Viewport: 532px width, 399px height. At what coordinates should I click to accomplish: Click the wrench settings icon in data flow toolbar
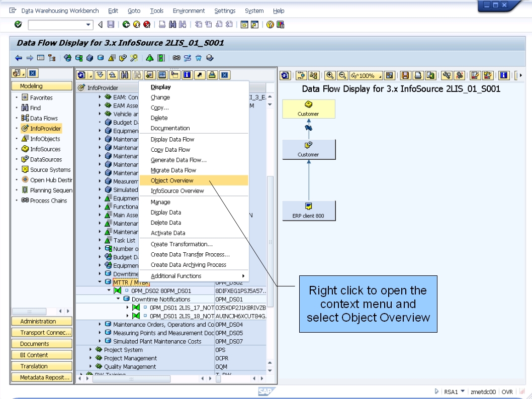pyautogui.click(x=447, y=75)
